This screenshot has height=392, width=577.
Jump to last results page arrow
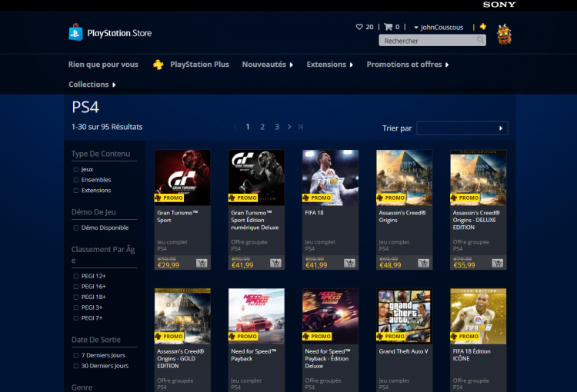[x=301, y=127]
